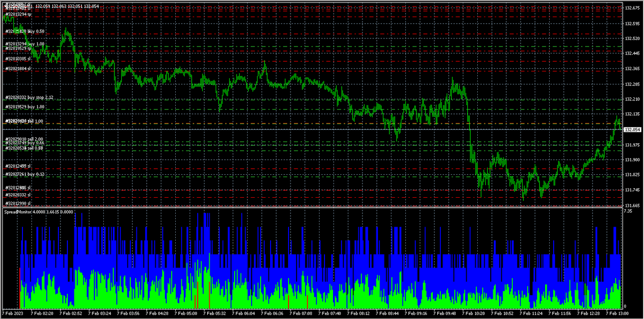The height and width of the screenshot is (319, 644).
Task: Click the 7 Feb 05:32 time label
Action: 216,314
